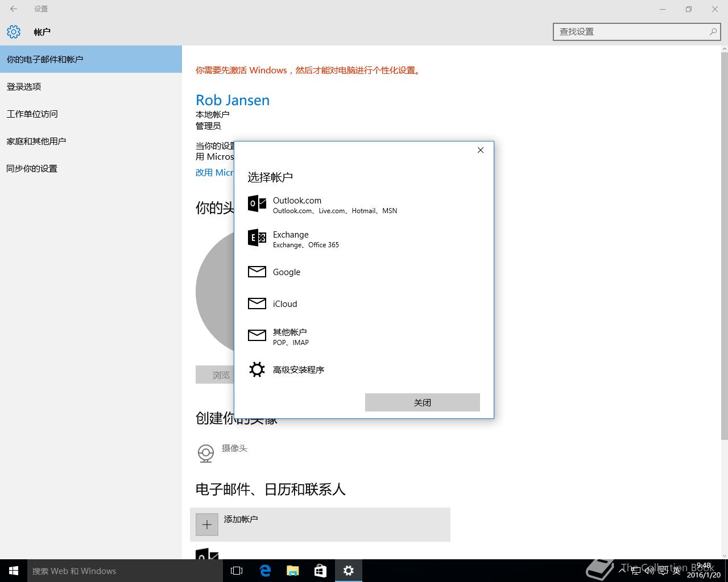The width and height of the screenshot is (728, 582).
Task: Click the 英 input language indicator
Action: pos(676,571)
